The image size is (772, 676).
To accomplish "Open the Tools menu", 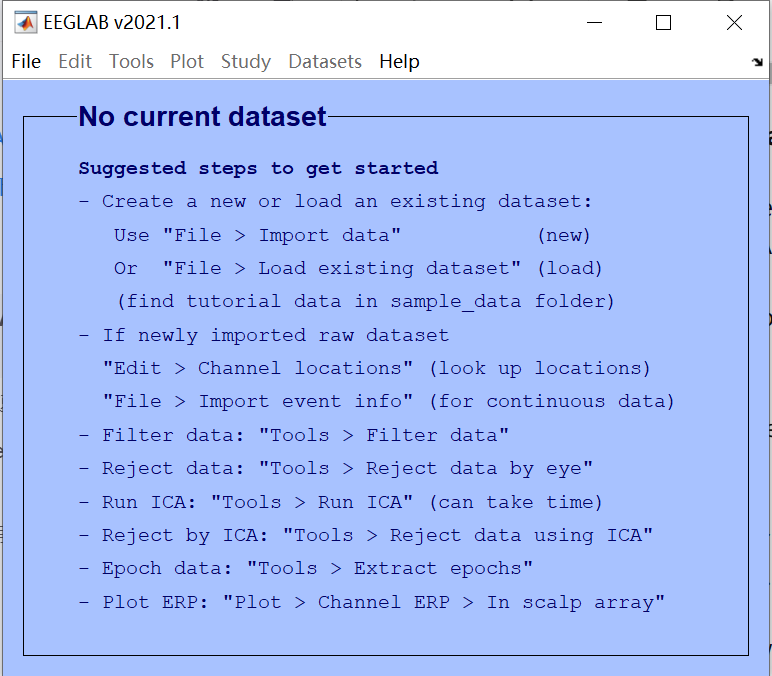I will point(131,62).
